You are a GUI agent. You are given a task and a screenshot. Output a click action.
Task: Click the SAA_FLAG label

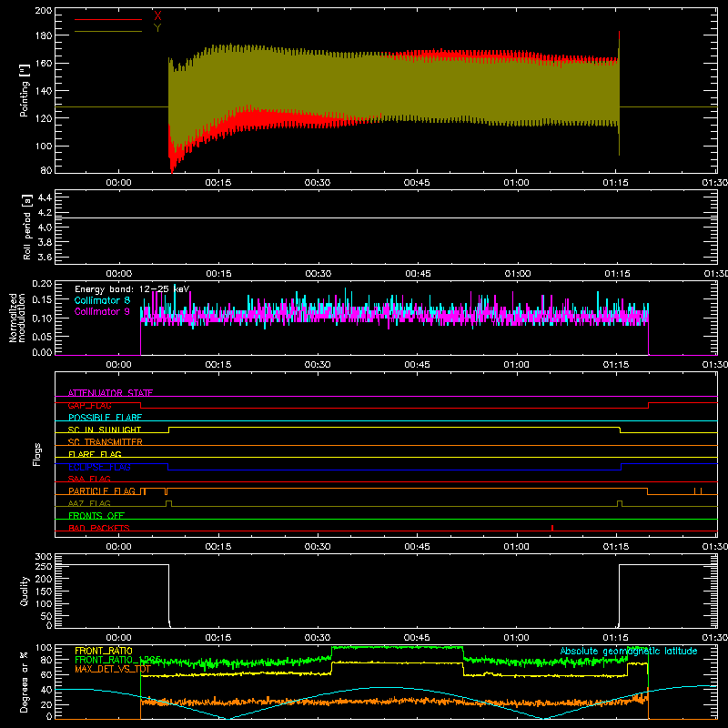[89, 479]
